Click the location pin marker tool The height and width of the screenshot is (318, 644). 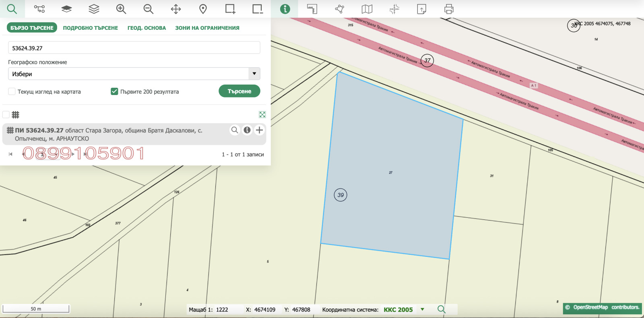pyautogui.click(x=203, y=9)
